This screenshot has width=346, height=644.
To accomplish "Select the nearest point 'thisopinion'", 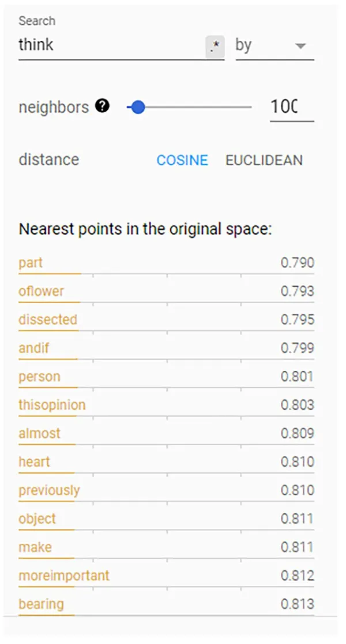I will (52, 405).
